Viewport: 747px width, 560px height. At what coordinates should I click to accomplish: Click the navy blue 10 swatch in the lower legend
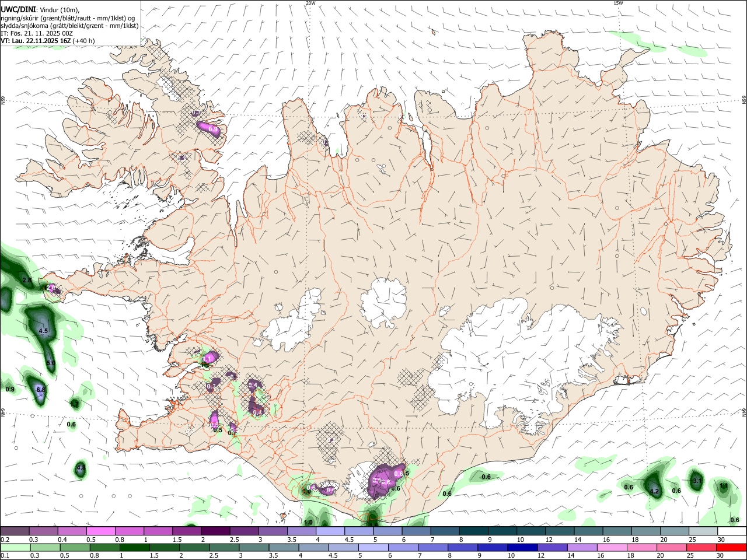(x=522, y=547)
